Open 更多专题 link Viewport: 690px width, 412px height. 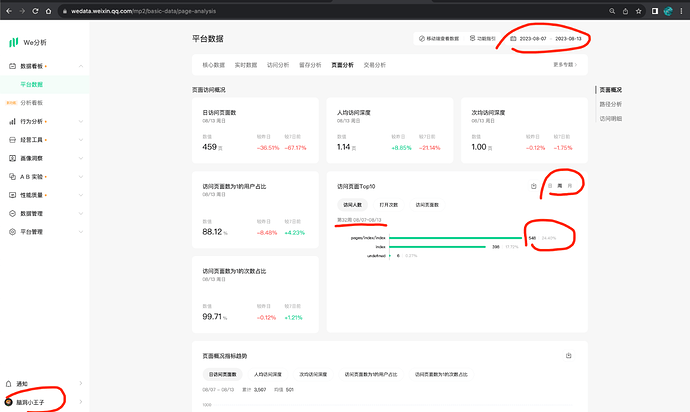point(565,65)
